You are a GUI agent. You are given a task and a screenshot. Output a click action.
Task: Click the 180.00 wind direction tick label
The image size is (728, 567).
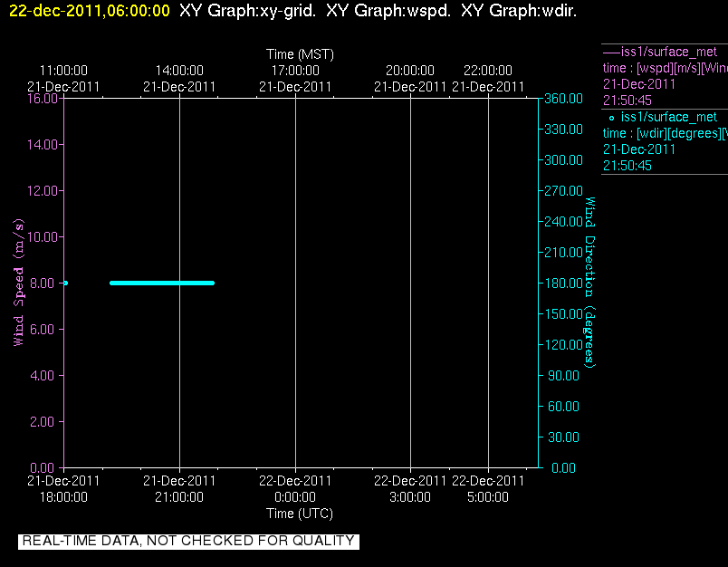click(x=563, y=283)
